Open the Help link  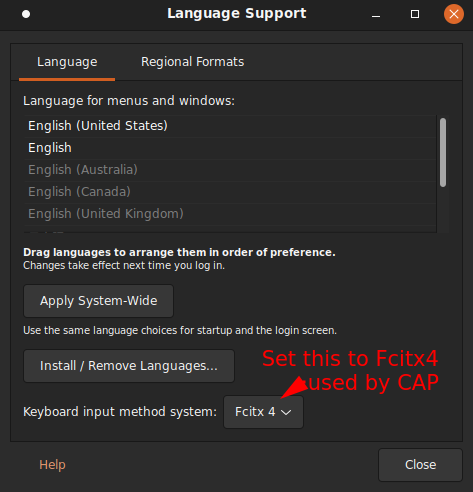tap(52, 465)
